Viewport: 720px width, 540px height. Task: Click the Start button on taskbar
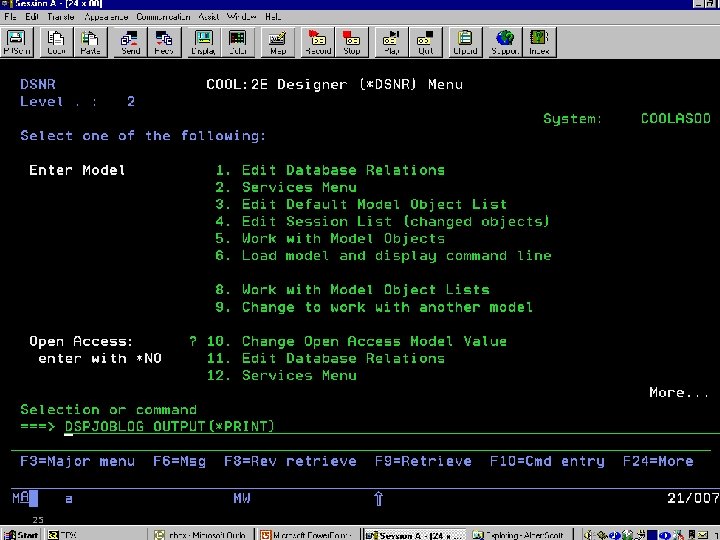22,534
